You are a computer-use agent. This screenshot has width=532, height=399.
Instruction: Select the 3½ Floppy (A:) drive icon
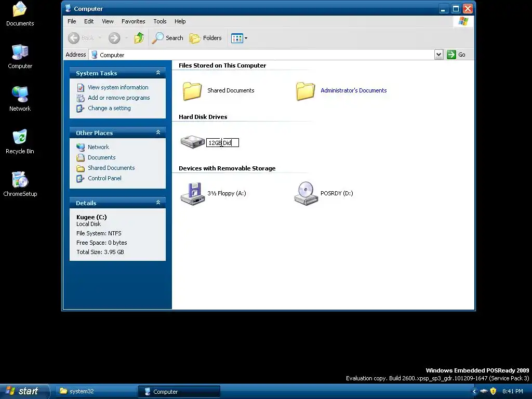click(x=192, y=193)
